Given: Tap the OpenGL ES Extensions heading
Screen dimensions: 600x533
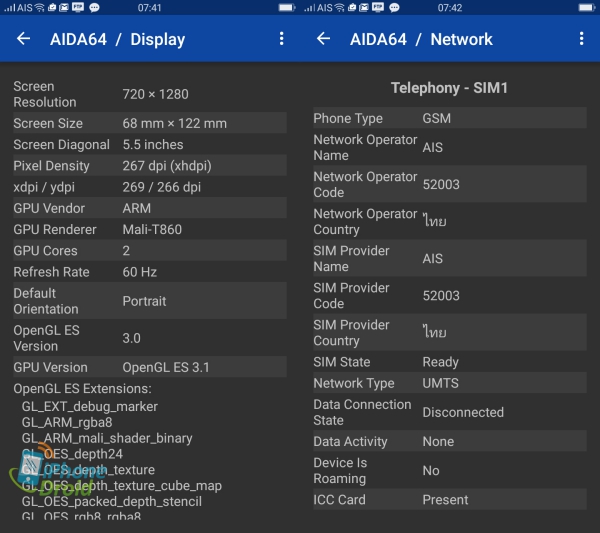Looking at the screenshot, I should coord(82,389).
